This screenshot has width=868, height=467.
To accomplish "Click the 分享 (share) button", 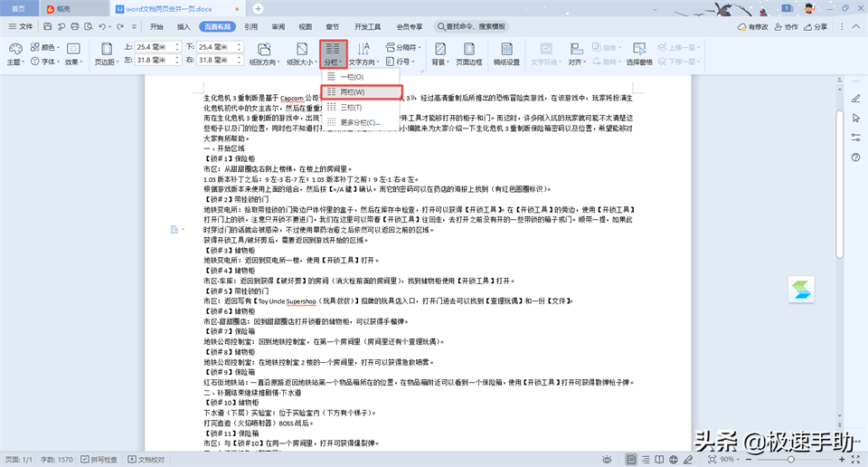I will coord(815,27).
